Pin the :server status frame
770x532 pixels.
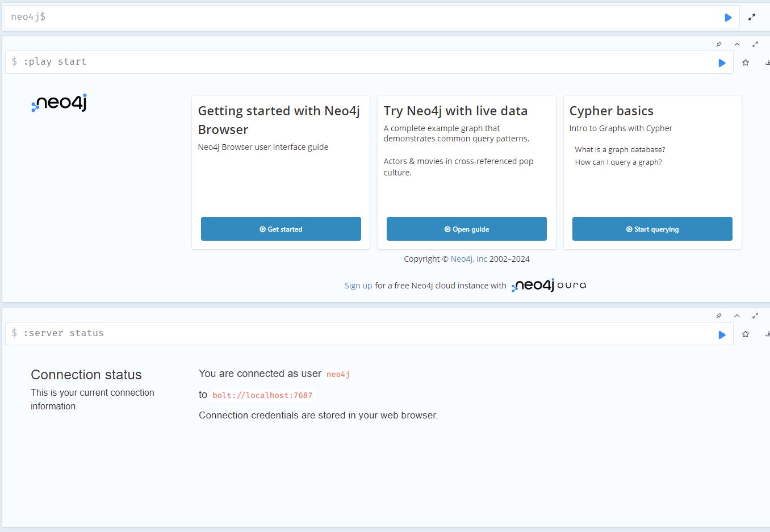pos(719,316)
